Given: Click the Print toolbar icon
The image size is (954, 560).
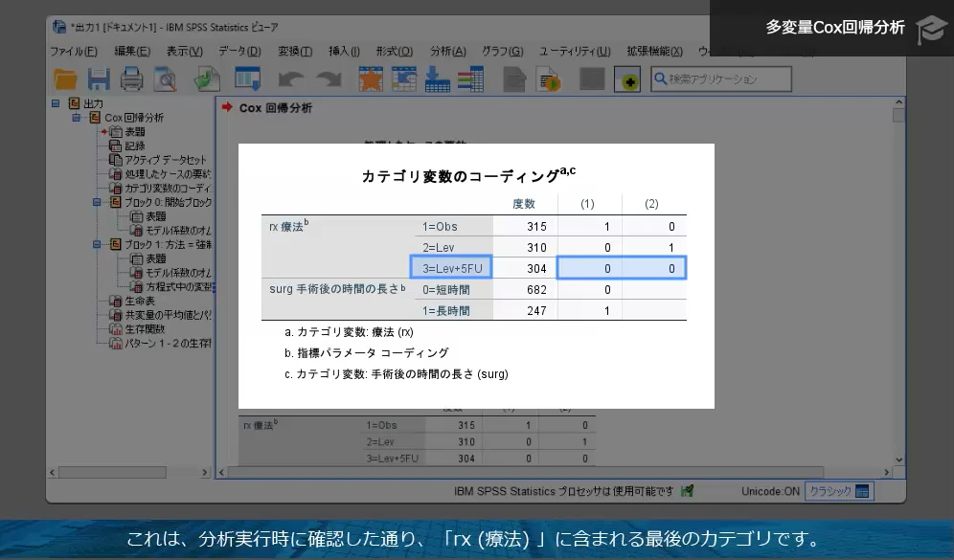Looking at the screenshot, I should click(131, 79).
